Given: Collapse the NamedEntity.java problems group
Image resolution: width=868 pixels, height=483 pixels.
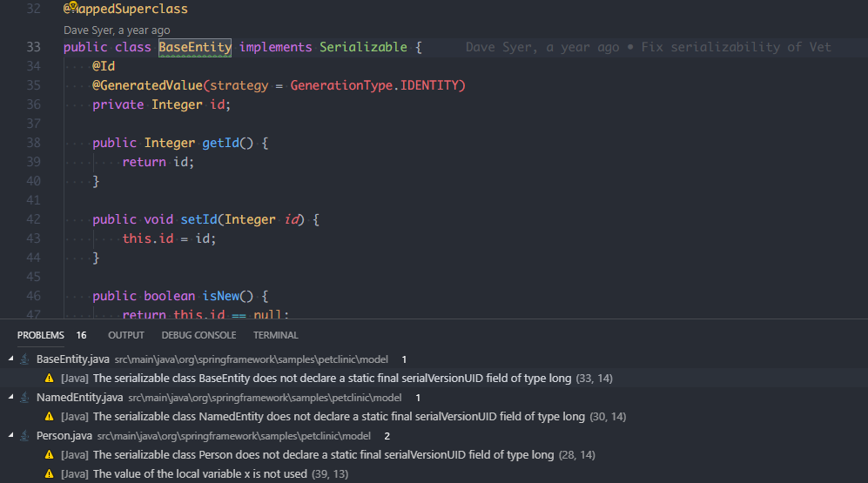Looking at the screenshot, I should (x=10, y=397).
